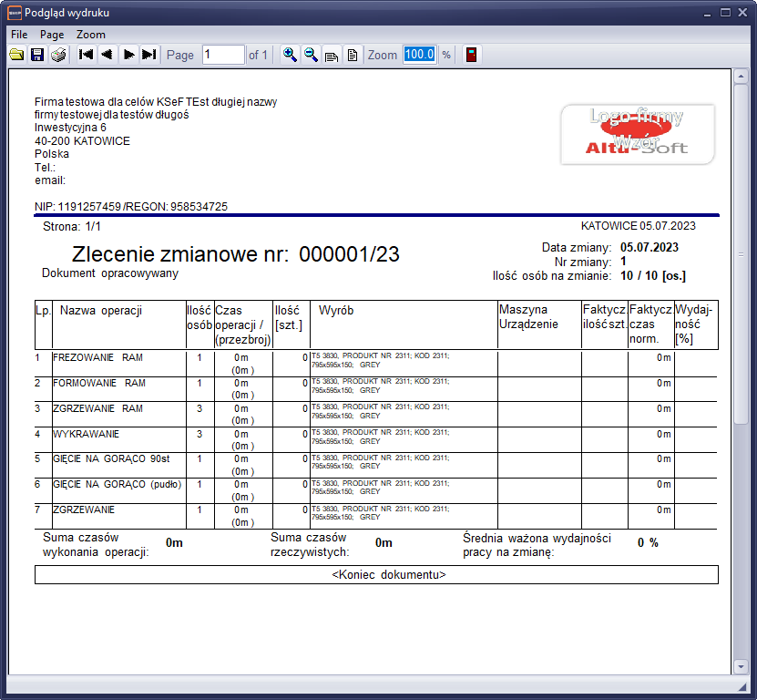Screen dimensions: 757x700
Task: Click the printer icon to print
Action: coord(58,55)
